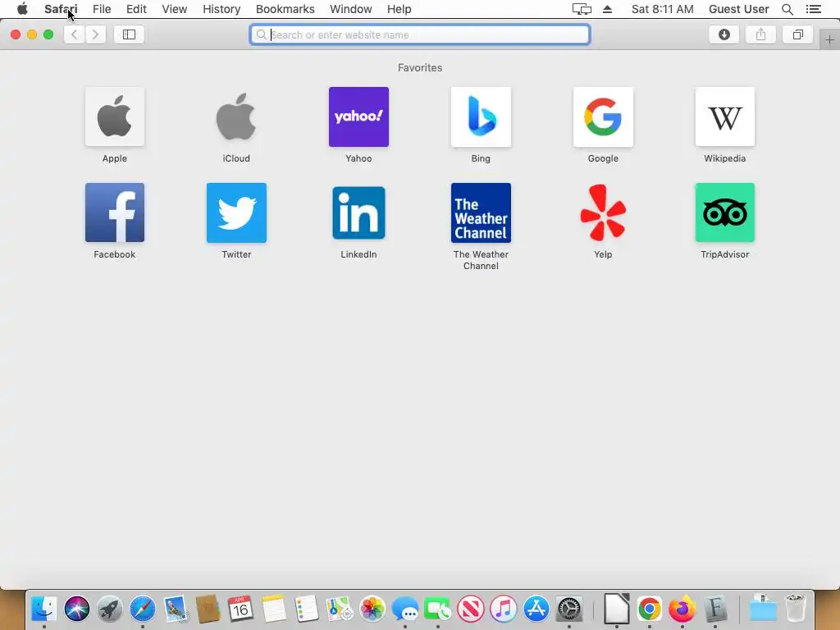Image resolution: width=840 pixels, height=630 pixels.
Task: Open the File menu
Action: point(102,9)
